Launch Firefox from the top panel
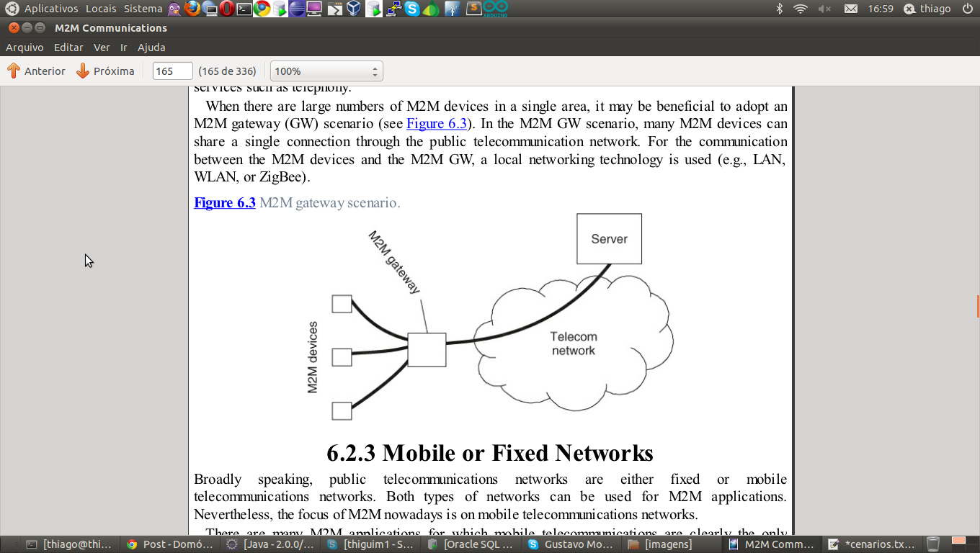Viewport: 980px width, 553px height. click(x=192, y=9)
